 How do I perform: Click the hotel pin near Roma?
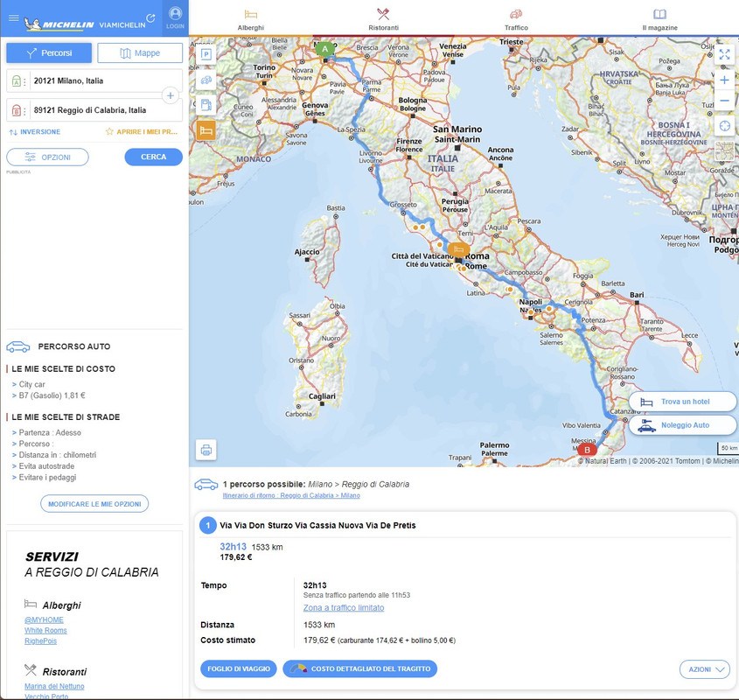tap(458, 249)
